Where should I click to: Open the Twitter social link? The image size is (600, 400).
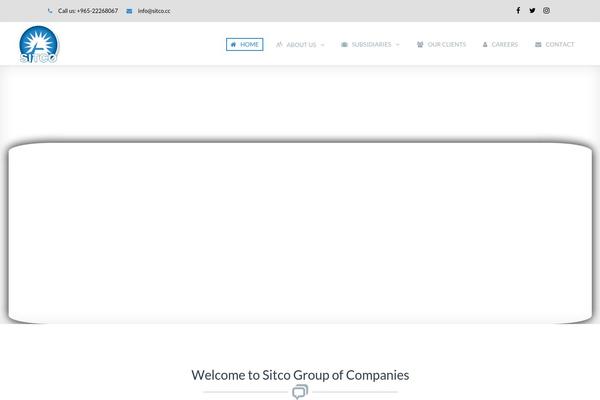(x=532, y=11)
